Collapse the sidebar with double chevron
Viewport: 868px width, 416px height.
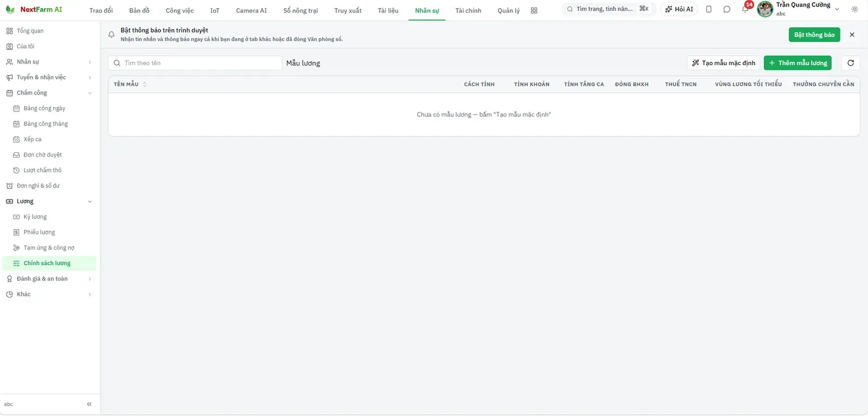pyautogui.click(x=89, y=404)
